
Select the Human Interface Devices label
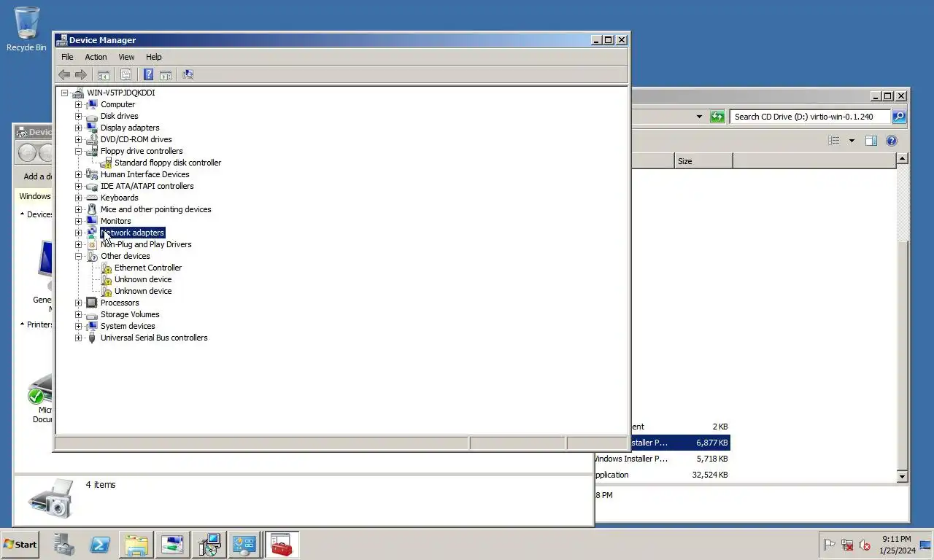click(144, 174)
